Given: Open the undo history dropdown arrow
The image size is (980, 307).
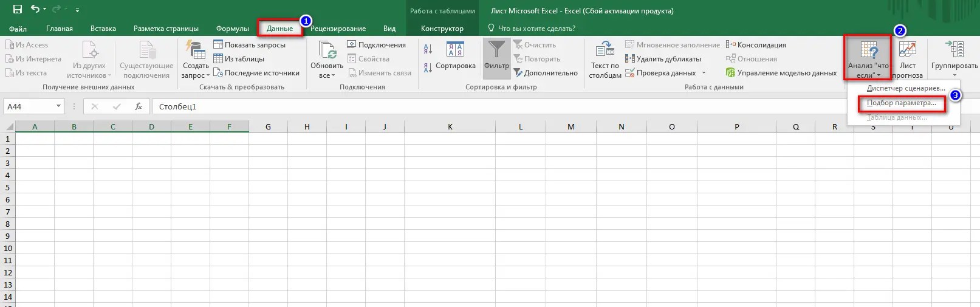Looking at the screenshot, I should tap(46, 10).
